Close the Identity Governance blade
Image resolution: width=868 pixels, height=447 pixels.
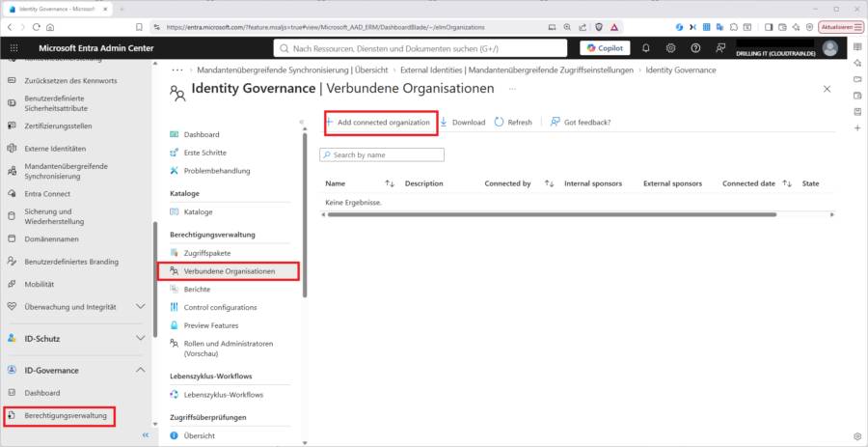point(827,89)
